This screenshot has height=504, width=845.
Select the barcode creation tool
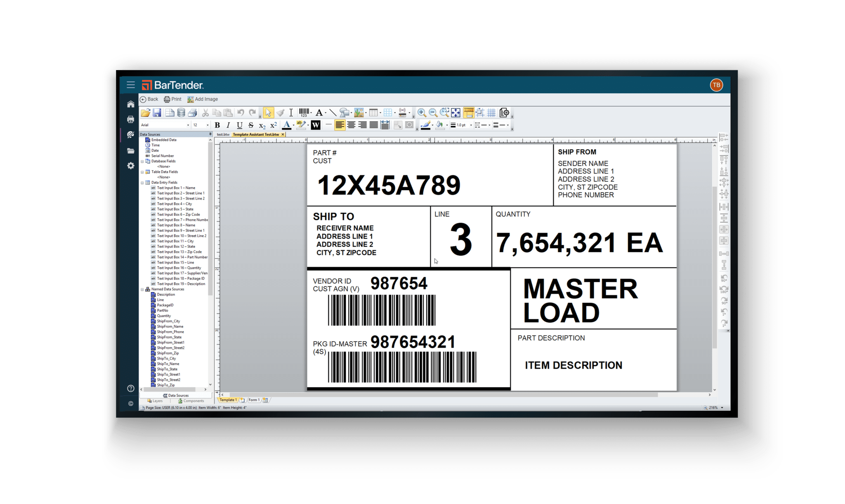(304, 113)
